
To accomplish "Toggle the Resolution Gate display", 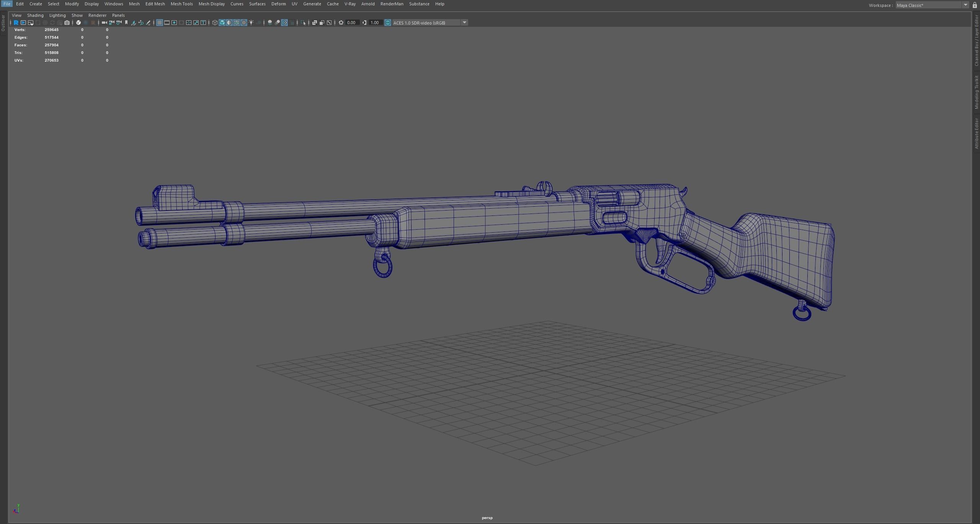I will coord(174,23).
